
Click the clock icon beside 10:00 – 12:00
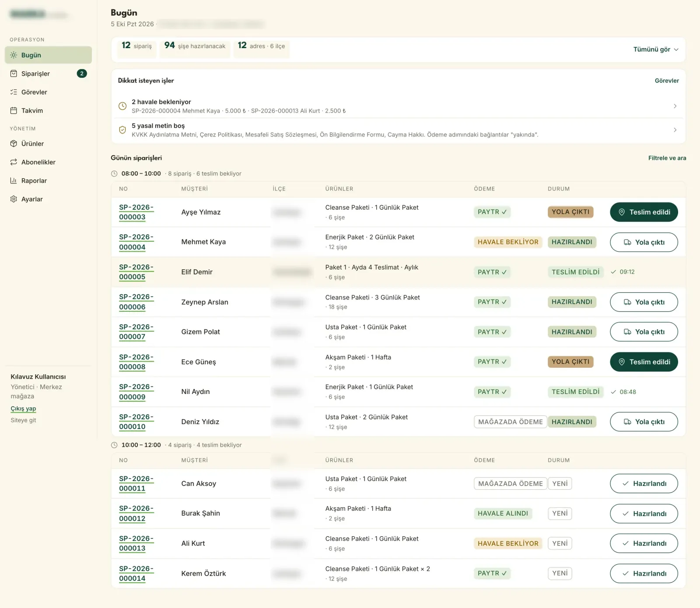pyautogui.click(x=114, y=445)
